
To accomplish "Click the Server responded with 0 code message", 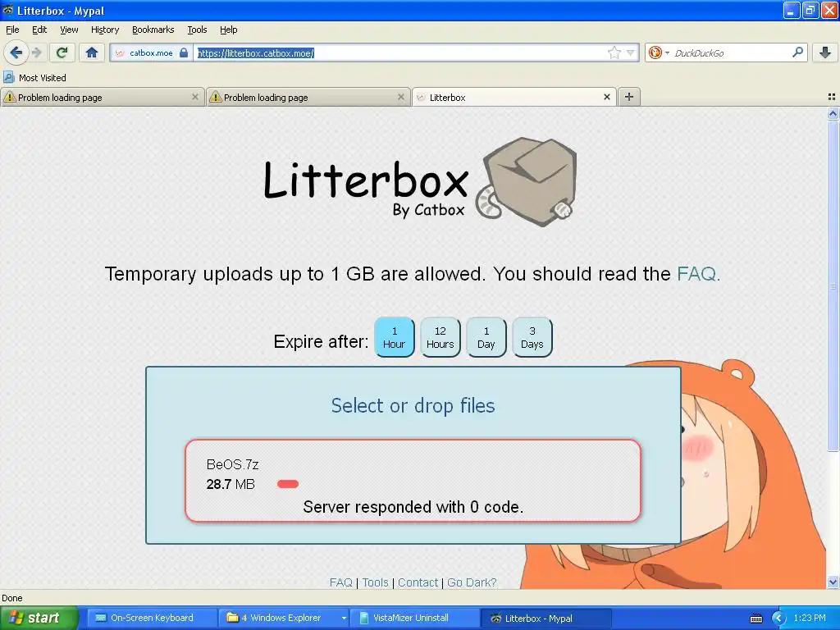I will pyautogui.click(x=413, y=507).
